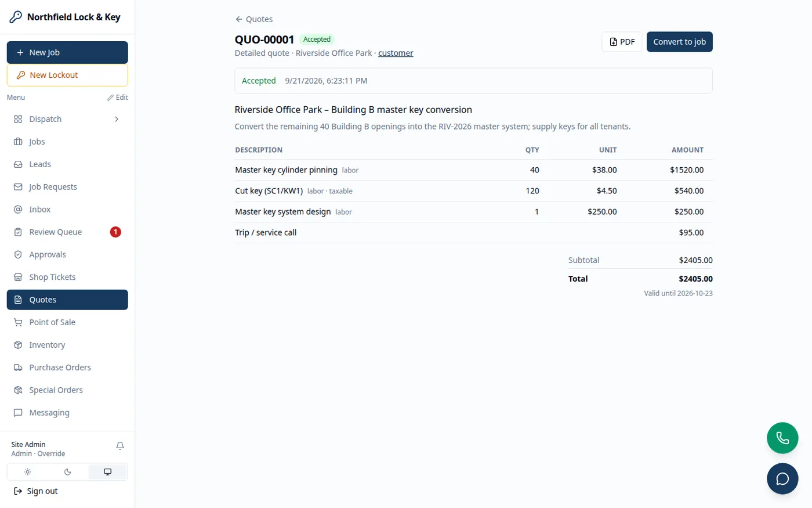
Task: Click the Trip / service call row
Action: (473, 233)
